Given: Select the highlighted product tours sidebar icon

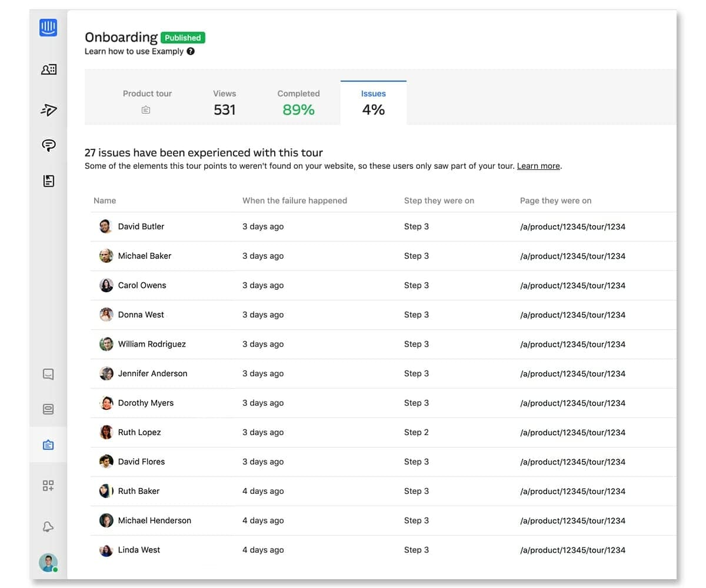Looking at the screenshot, I should 48,445.
